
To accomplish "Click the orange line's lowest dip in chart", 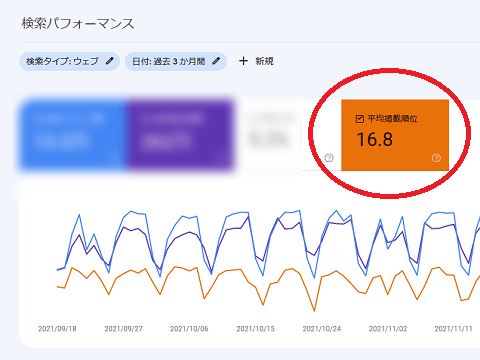I will coord(314,311).
